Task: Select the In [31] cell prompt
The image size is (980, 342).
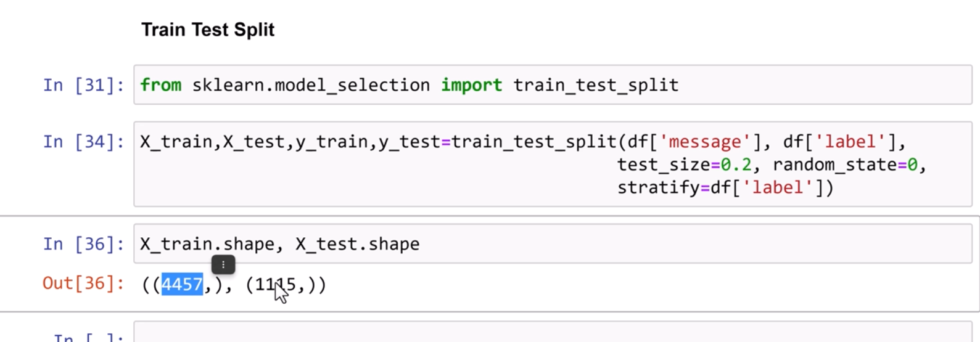Action: tap(83, 85)
